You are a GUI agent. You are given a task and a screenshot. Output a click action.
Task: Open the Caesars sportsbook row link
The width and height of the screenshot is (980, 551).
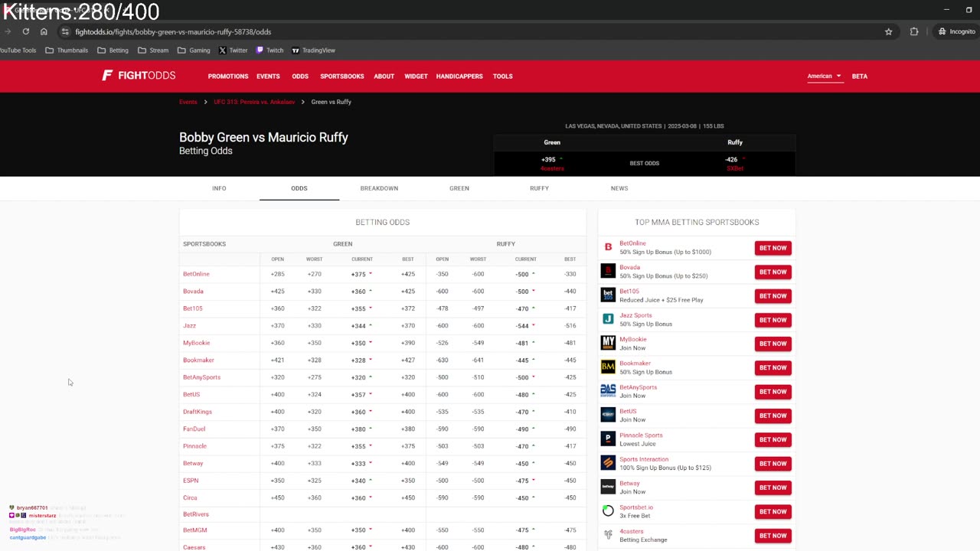(x=194, y=547)
